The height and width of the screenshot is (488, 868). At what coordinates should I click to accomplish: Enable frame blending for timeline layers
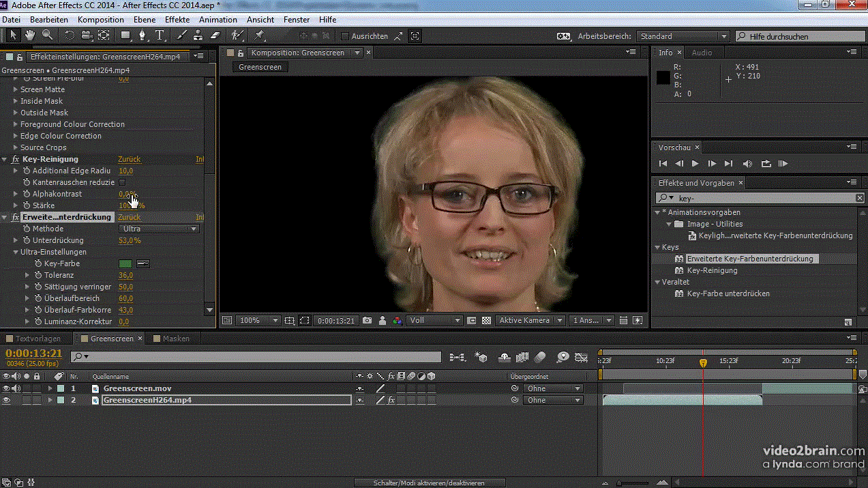pyautogui.click(x=522, y=356)
